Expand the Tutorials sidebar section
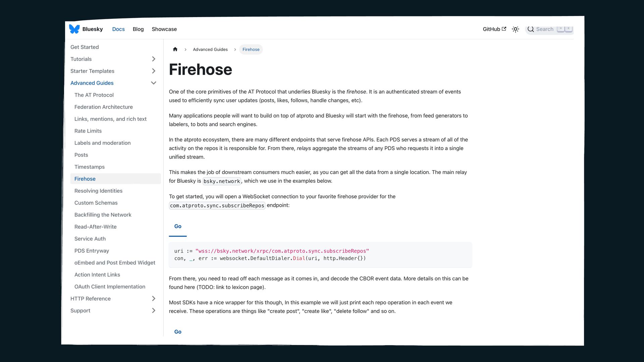Image resolution: width=644 pixels, height=362 pixels. (x=154, y=59)
